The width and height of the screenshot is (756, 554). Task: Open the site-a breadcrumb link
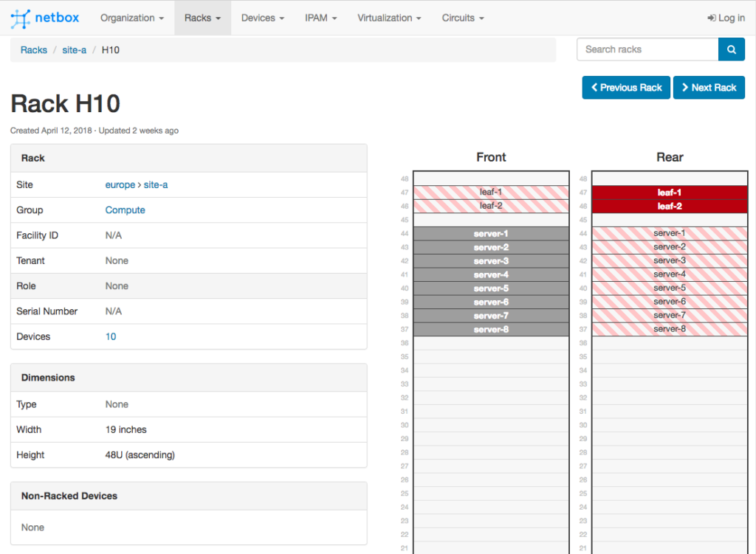click(74, 50)
